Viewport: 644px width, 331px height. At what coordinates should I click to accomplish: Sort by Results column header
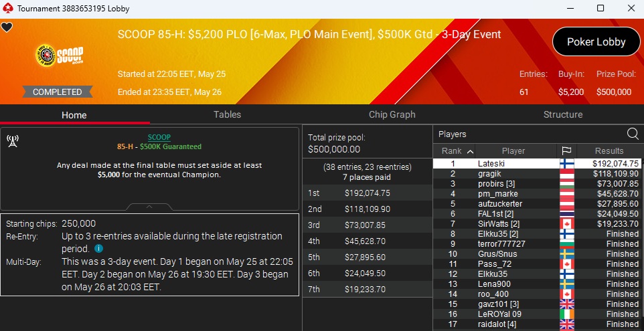tap(609, 151)
